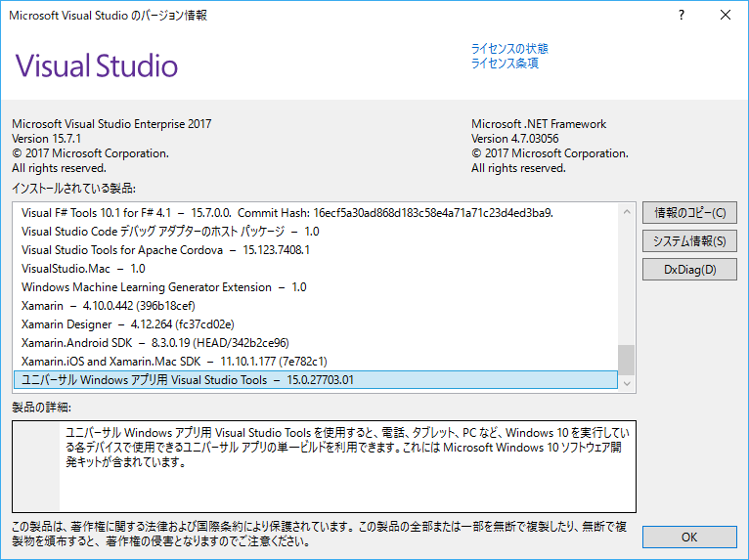Select the Xamarin.Android SDK row
This screenshot has height=560, width=749.
pyautogui.click(x=316, y=343)
